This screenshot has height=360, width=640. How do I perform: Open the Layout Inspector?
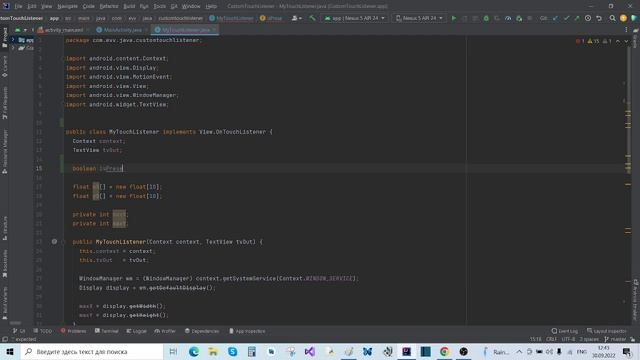(607, 331)
